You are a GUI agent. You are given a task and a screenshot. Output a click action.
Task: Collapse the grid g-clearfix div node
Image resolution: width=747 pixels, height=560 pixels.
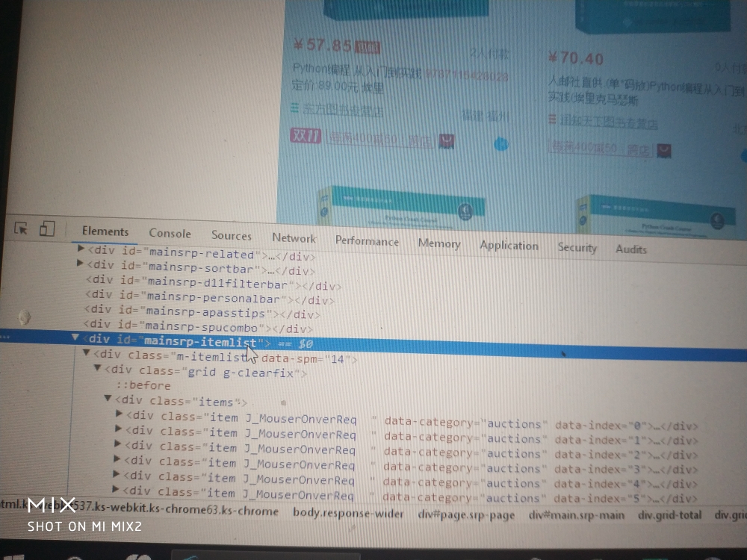click(x=97, y=368)
